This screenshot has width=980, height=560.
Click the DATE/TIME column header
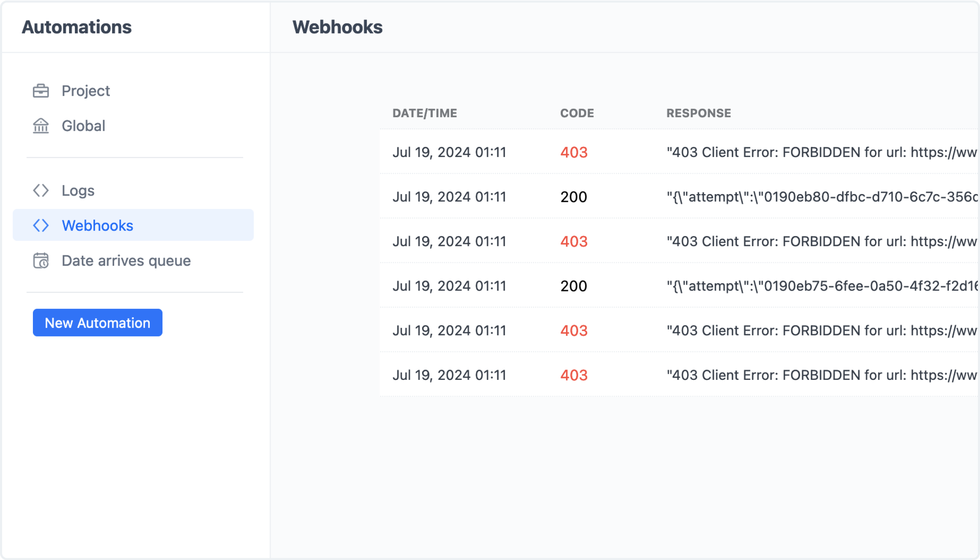coord(425,113)
